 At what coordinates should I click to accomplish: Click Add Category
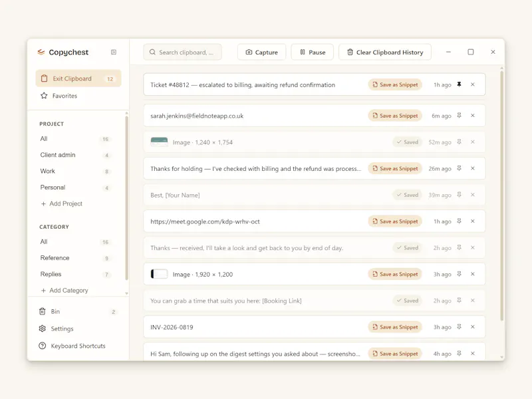[x=65, y=291]
